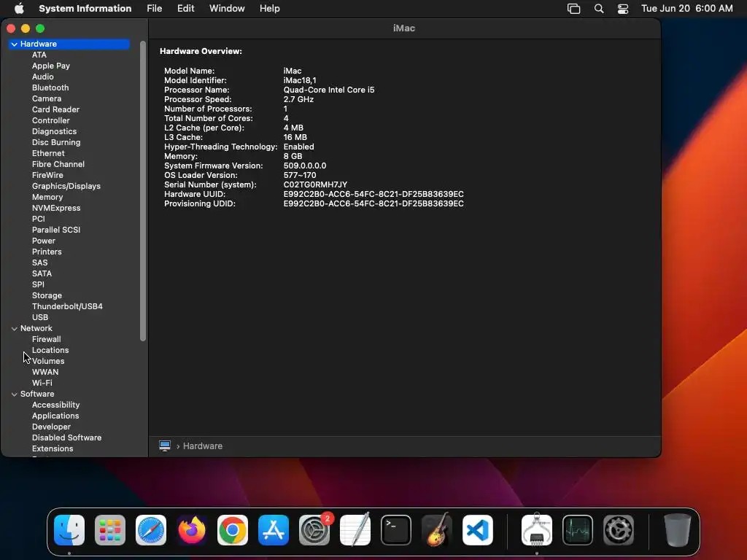
Task: Collapse the Hardware section
Action: click(15, 44)
